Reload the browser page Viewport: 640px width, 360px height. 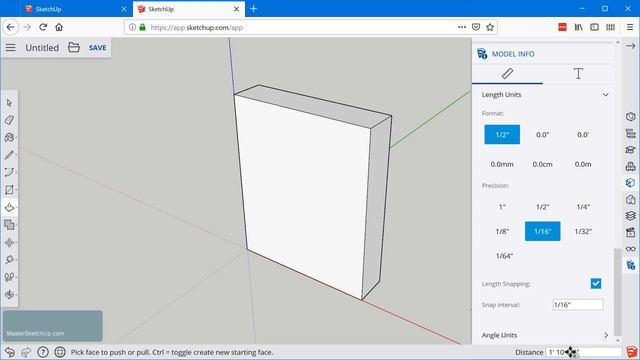point(43,27)
